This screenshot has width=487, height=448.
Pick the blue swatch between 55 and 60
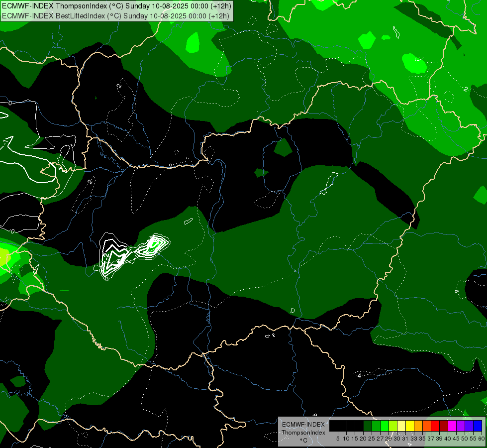tap(478, 426)
